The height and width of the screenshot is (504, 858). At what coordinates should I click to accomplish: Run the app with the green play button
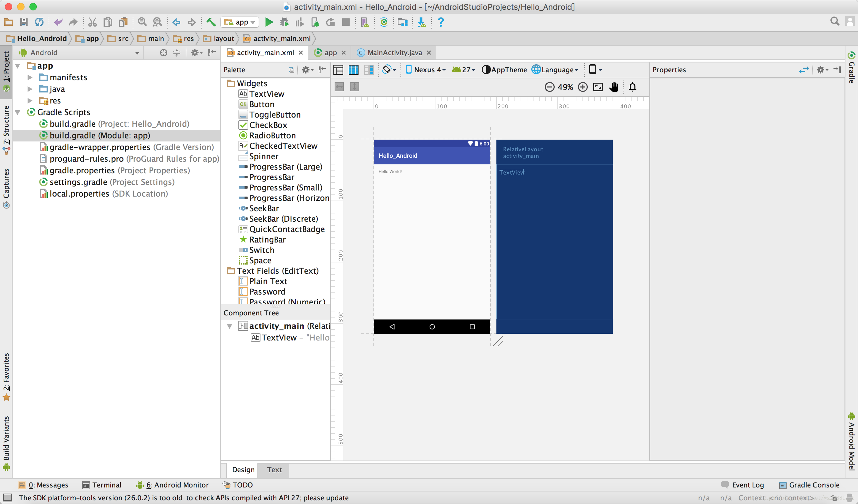(269, 22)
